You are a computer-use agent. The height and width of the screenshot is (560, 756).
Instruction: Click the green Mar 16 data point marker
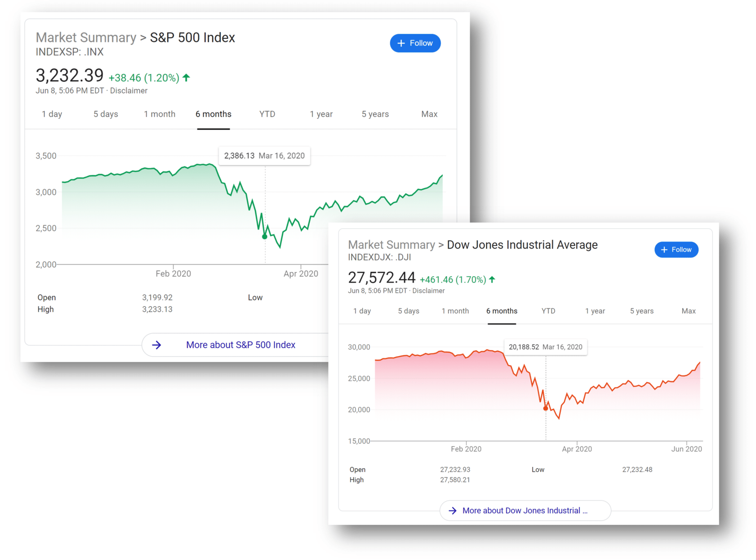click(x=265, y=237)
